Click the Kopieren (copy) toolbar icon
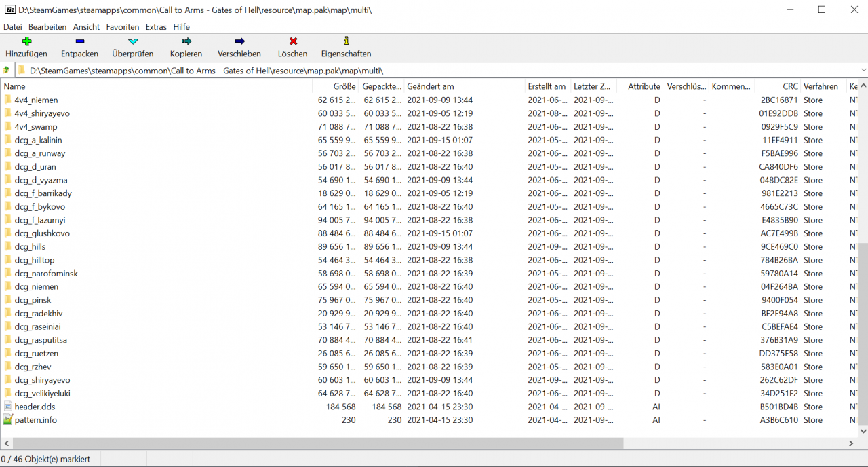Viewport: 868px width, 467px height. click(186, 42)
